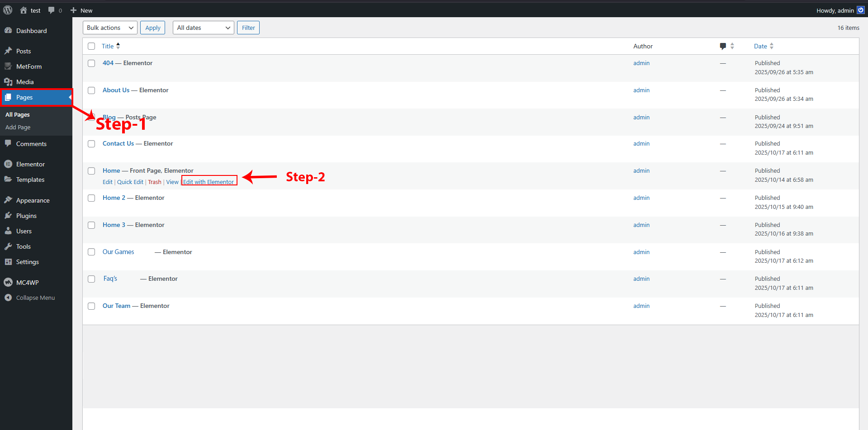The width and height of the screenshot is (868, 430).
Task: Click the comments bubble icon in admin bar
Action: click(x=52, y=10)
